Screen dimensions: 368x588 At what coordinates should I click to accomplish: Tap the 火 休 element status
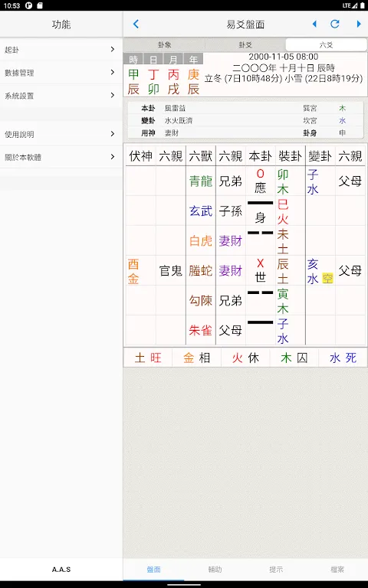click(x=245, y=358)
